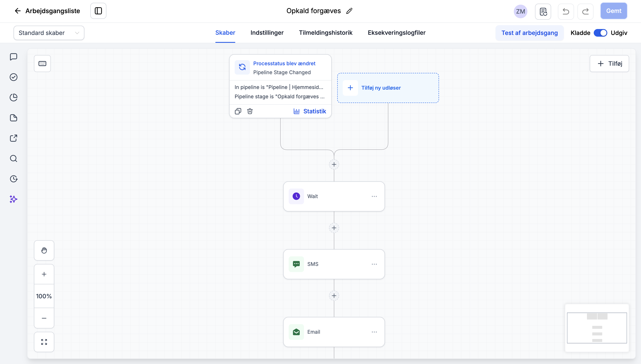The height and width of the screenshot is (364, 641).
Task: Redo the last change
Action: (585, 11)
